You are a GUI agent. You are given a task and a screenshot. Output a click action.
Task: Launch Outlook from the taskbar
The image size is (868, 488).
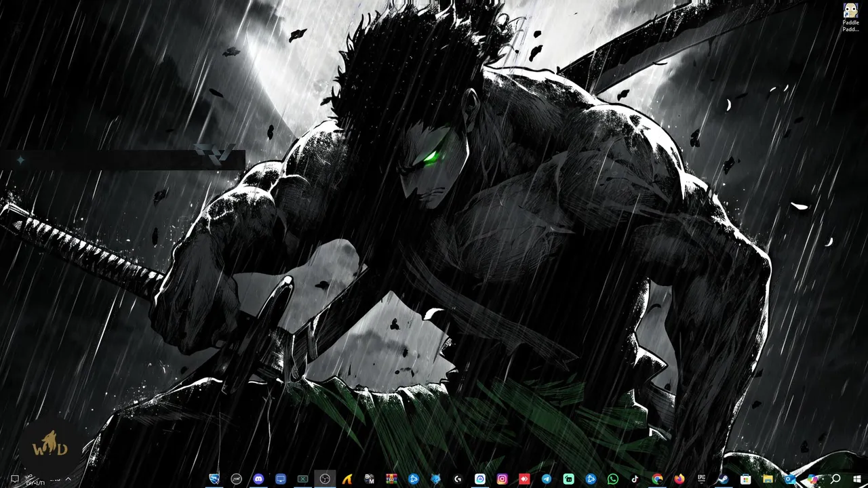click(790, 479)
